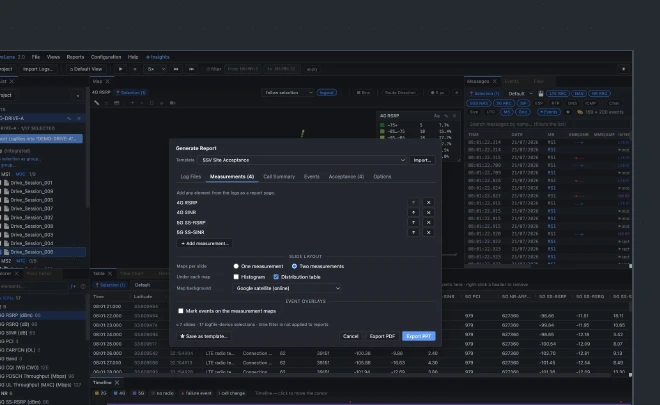
Task: Switch to the Log Files tab
Action: 191,177
